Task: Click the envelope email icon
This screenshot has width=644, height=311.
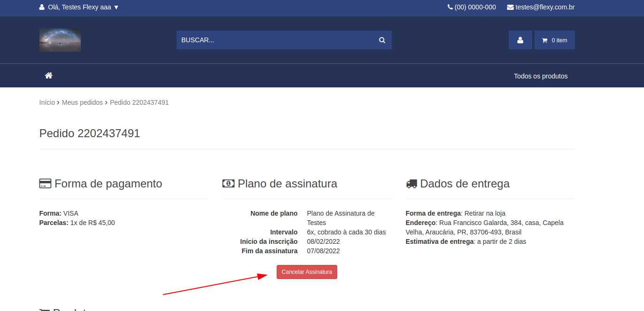Action: tap(510, 7)
